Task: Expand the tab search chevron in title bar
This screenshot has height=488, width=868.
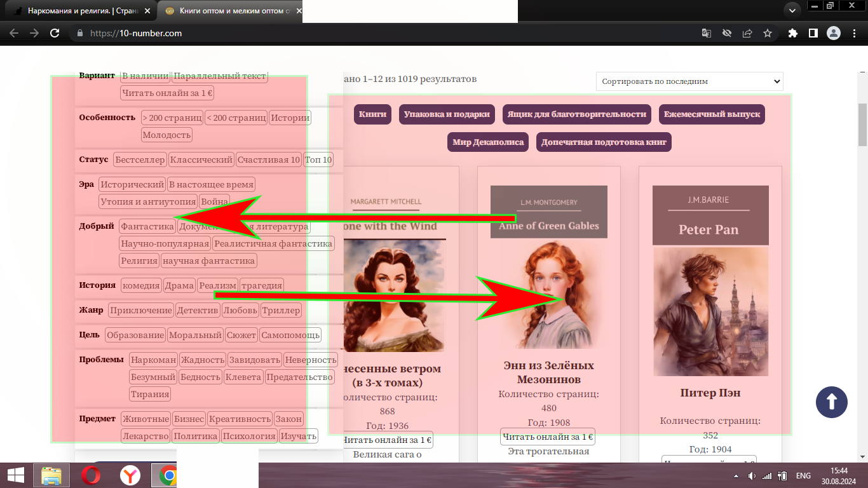Action: 792,10
